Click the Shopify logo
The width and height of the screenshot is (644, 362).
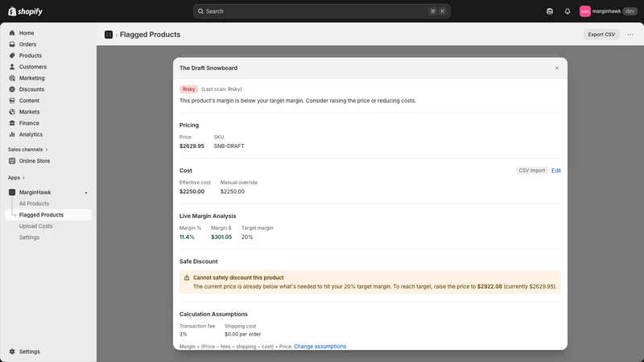(x=26, y=11)
